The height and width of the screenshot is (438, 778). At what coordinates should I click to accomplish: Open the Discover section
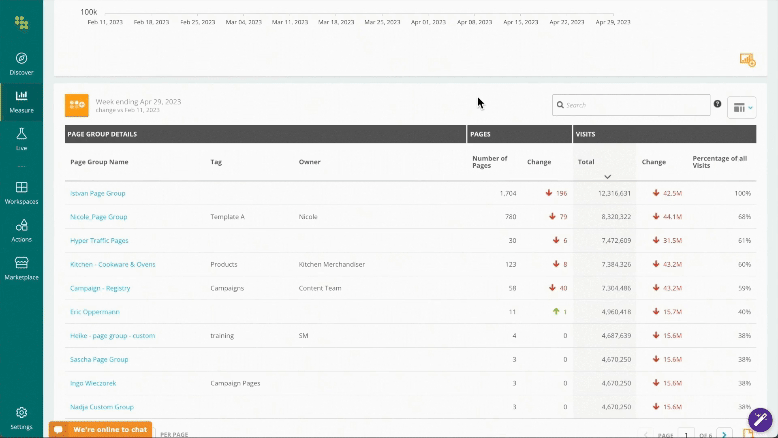pos(21,64)
